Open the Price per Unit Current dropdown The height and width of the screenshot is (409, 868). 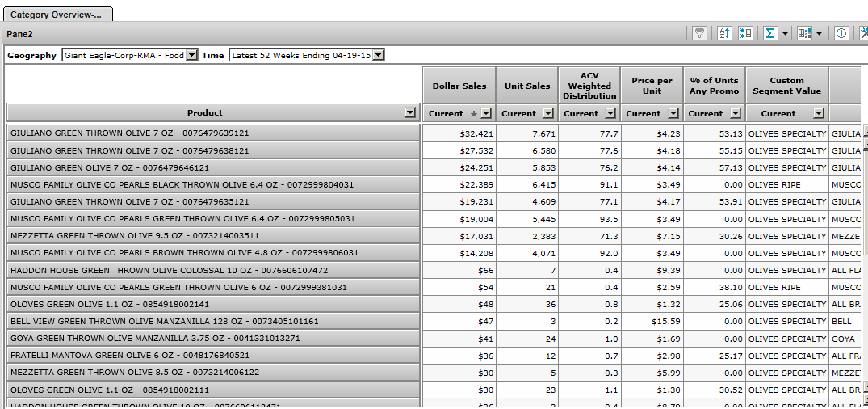[673, 114]
